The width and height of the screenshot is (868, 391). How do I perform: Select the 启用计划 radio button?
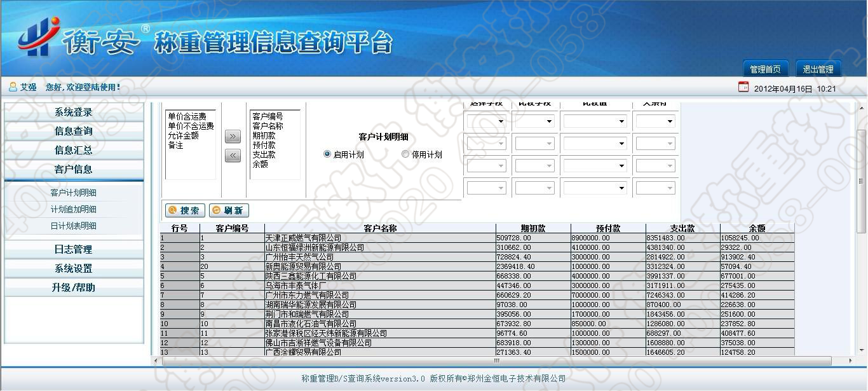(x=327, y=154)
